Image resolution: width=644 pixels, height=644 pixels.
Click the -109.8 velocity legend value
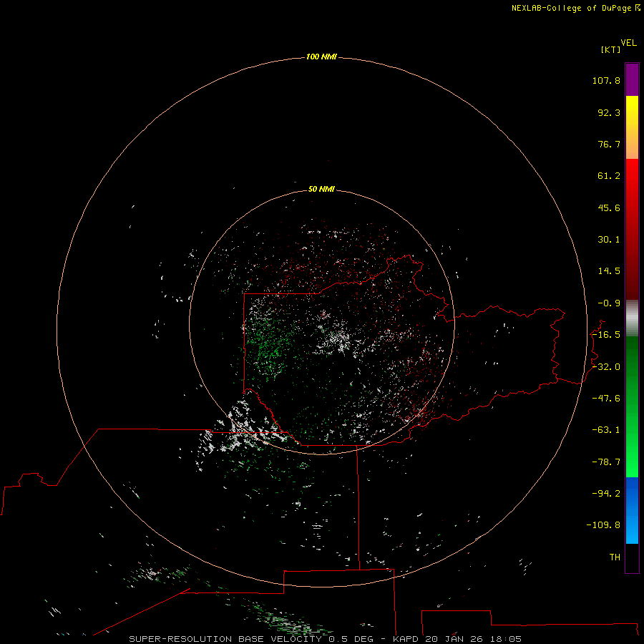coord(603,525)
